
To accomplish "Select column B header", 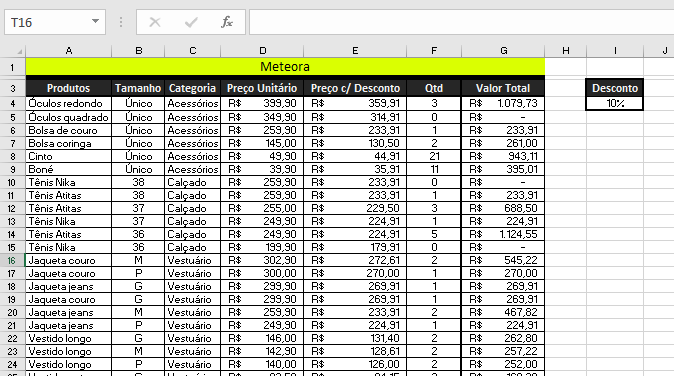I will coord(138,51).
